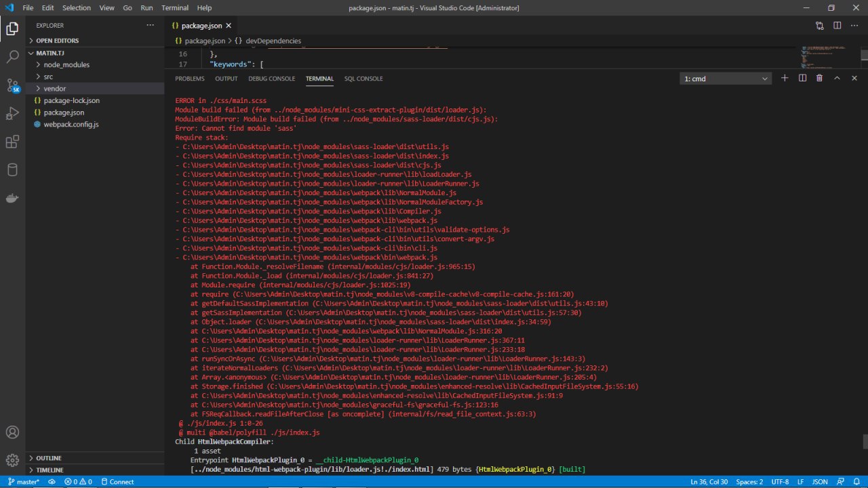Close the package.json editor tab
This screenshot has height=488, width=868.
point(229,26)
